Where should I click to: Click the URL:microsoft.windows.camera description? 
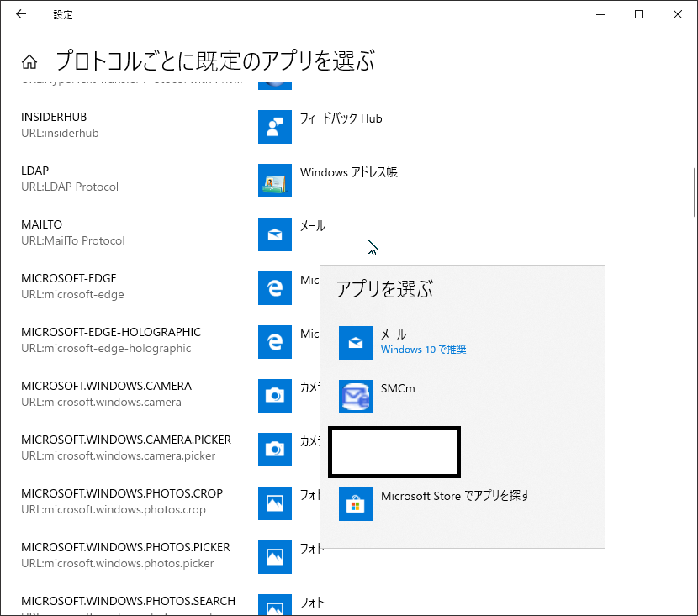(x=101, y=402)
